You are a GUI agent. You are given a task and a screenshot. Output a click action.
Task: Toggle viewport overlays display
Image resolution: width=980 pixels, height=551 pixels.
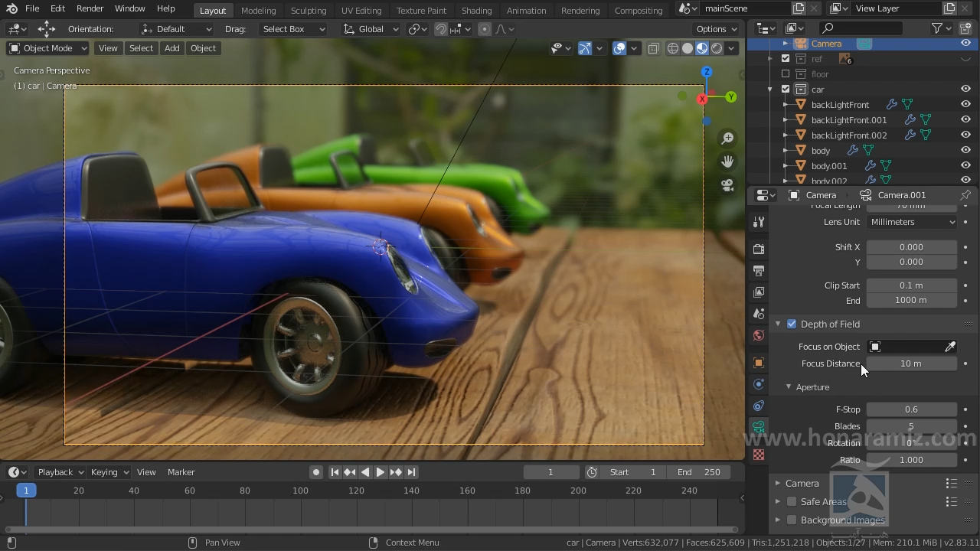[619, 48]
